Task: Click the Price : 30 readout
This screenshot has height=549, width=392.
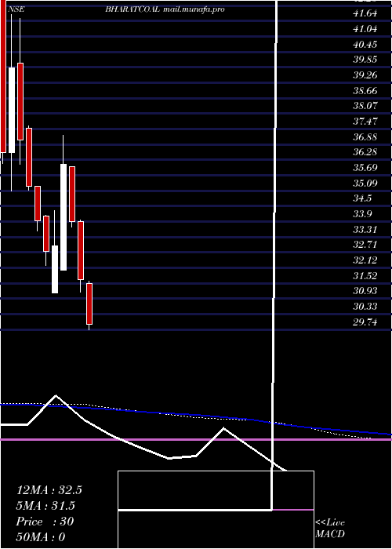Action: 45,522
